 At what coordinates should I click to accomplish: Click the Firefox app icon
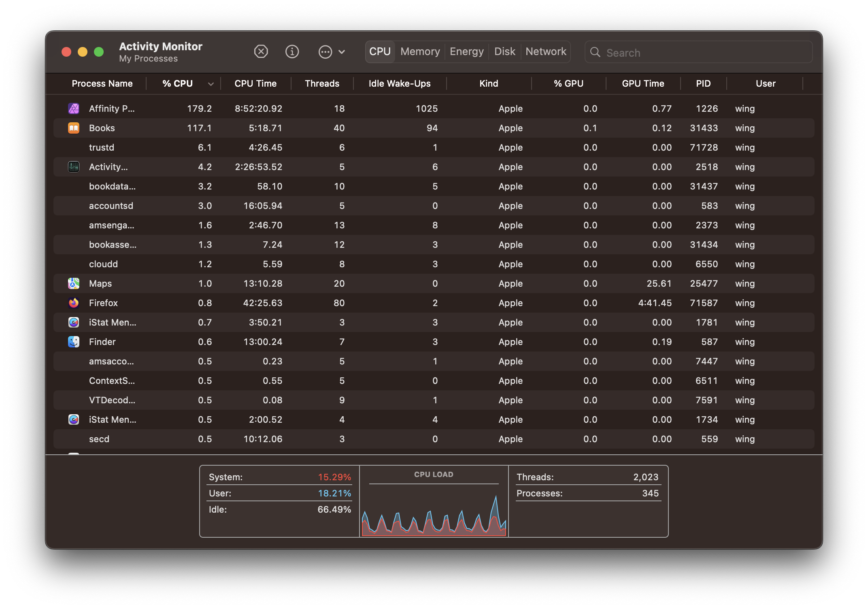(x=74, y=303)
